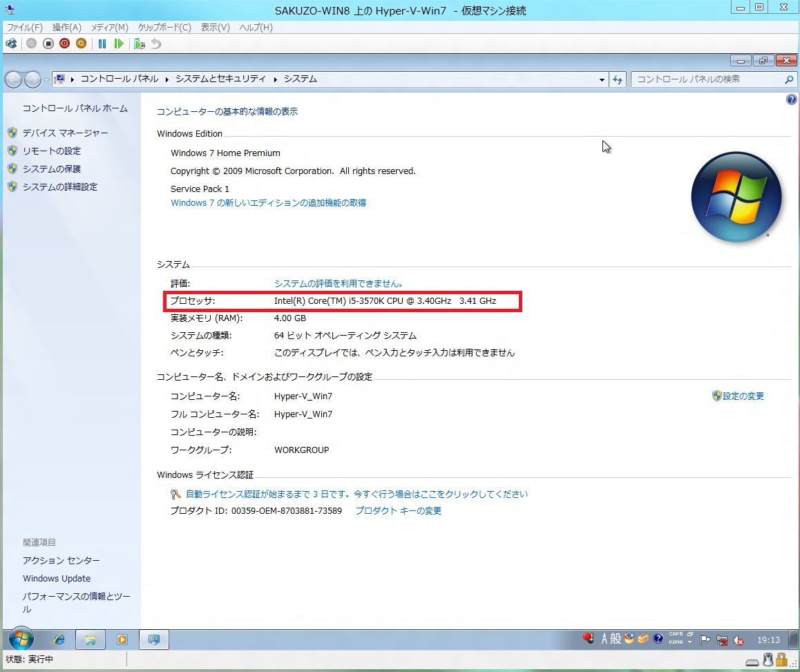800x672 pixels.
Task: Click the muted volume tray icon
Action: [739, 640]
